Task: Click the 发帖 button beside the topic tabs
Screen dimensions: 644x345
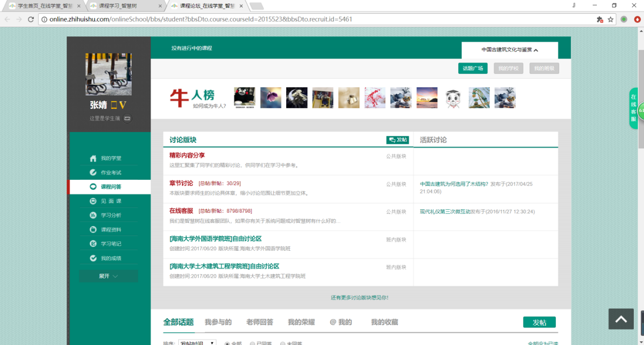Action: click(x=540, y=322)
